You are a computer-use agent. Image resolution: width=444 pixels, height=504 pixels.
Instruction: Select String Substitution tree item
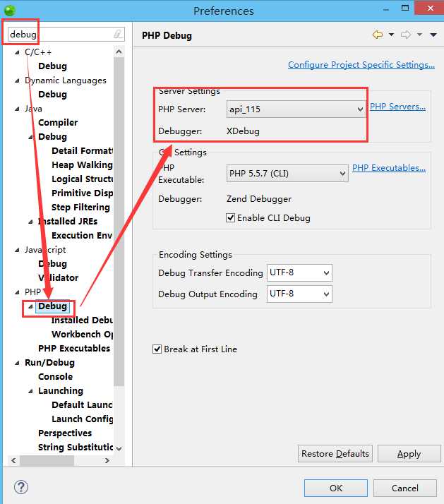tap(76, 448)
